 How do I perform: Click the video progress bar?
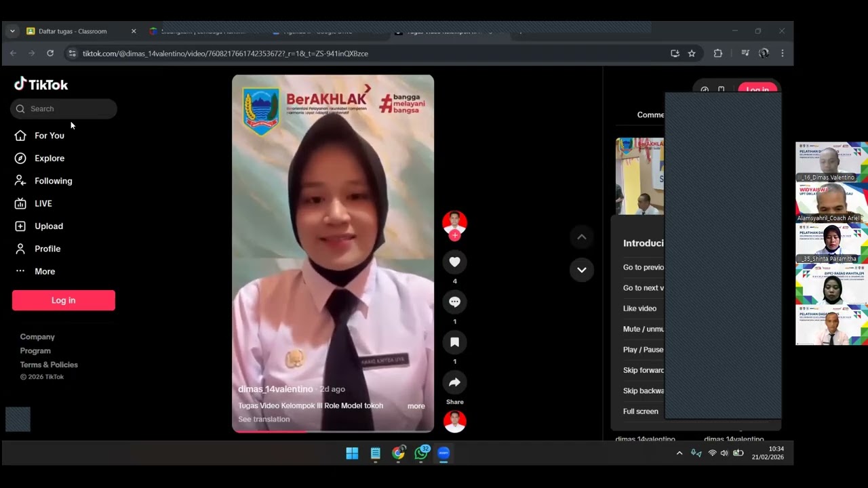tap(333, 431)
